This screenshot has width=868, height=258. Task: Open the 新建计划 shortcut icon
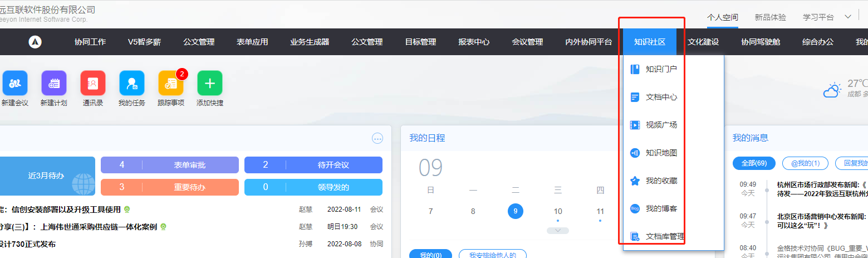point(54,83)
